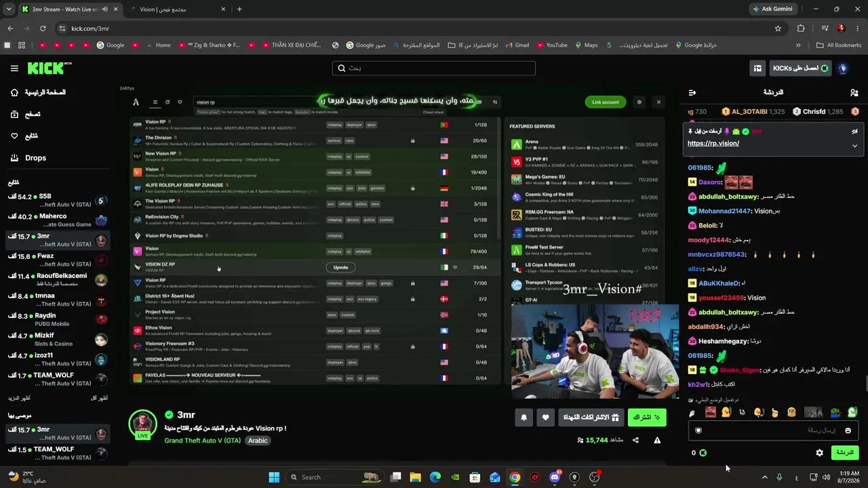This screenshot has height=488, width=868.
Task: Open Fwaz channel in sidebar
Action: click(58, 260)
